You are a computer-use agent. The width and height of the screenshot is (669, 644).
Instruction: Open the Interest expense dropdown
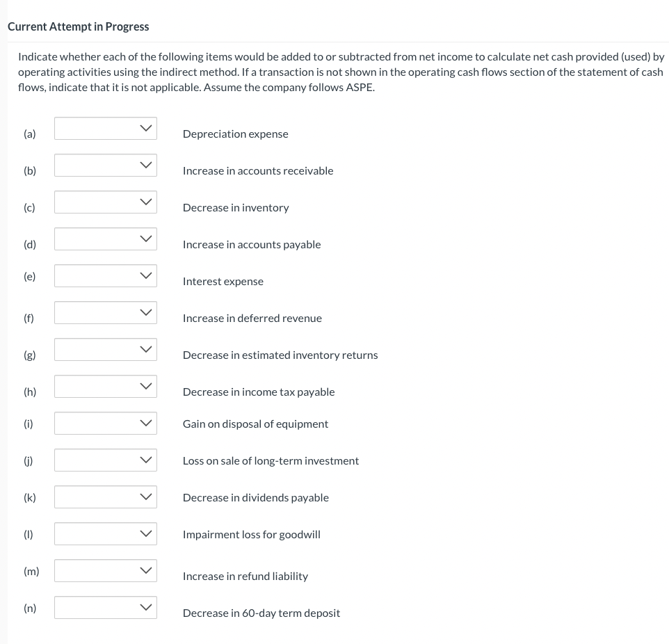tap(105, 275)
